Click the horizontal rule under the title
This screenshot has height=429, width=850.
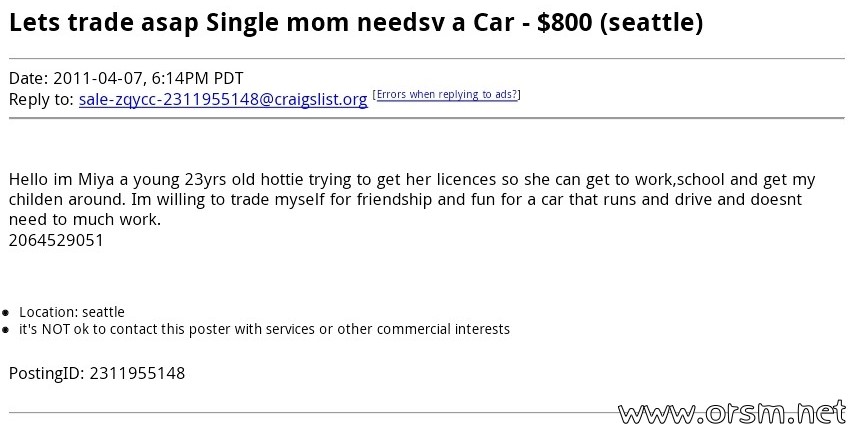click(x=427, y=58)
